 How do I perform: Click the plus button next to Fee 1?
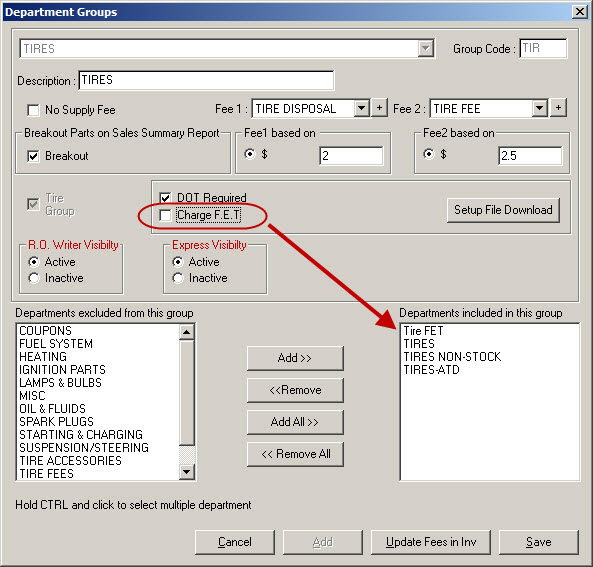point(379,109)
